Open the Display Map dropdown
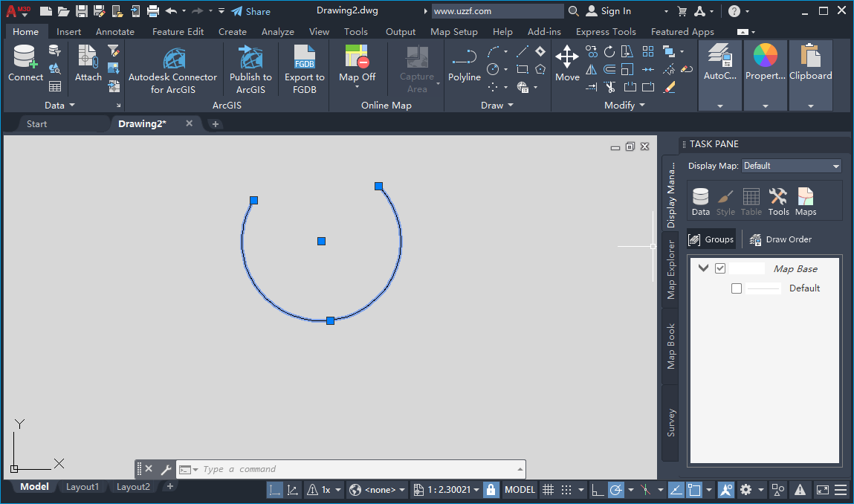 [x=791, y=165]
